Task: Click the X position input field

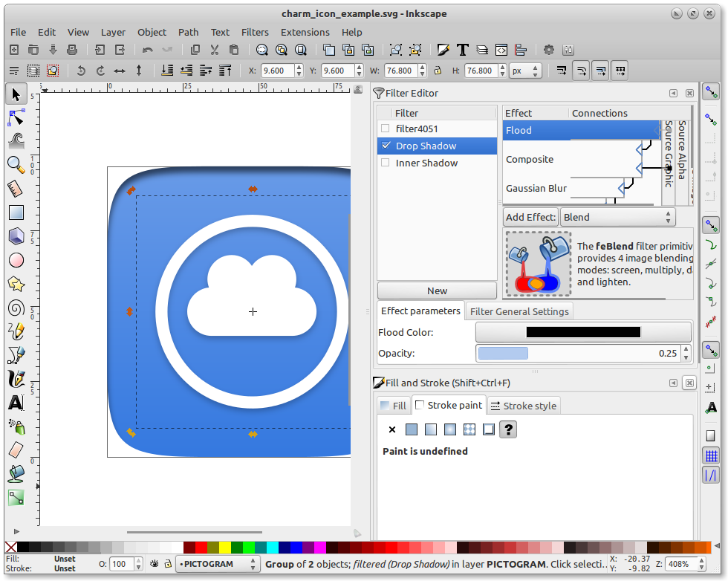Action: [277, 71]
